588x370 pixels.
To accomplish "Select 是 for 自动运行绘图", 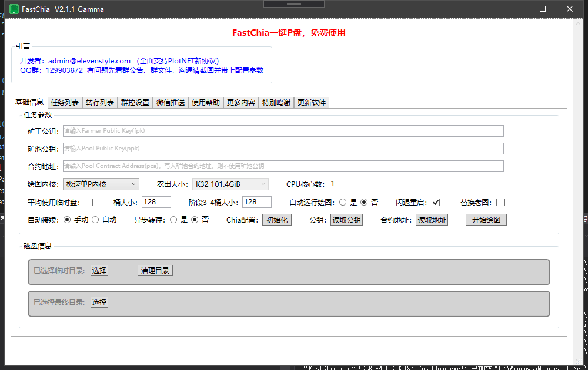I will [343, 203].
